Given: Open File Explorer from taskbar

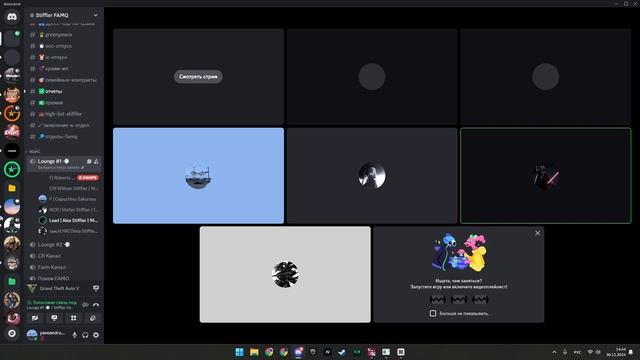Looking at the screenshot, I should tap(254, 352).
